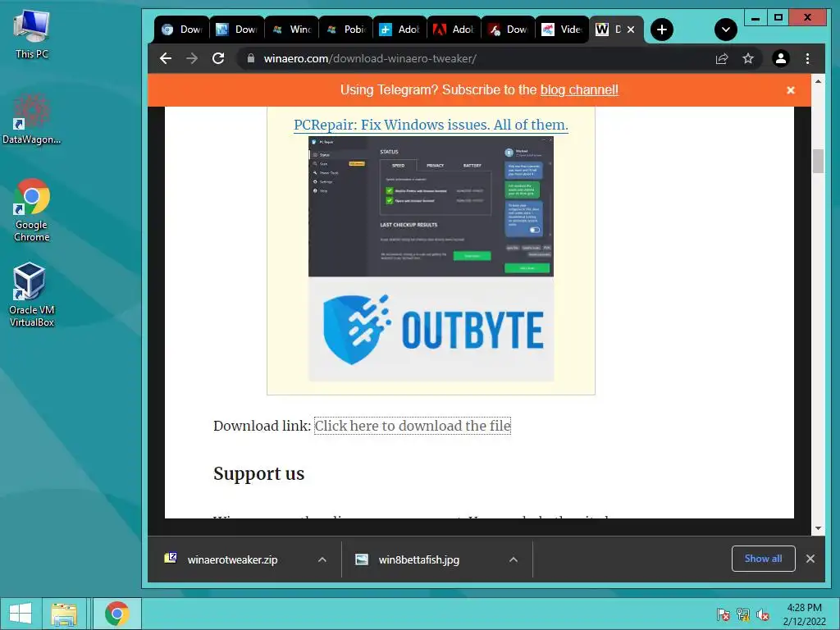The image size is (840, 630).
Task: Click the Outbyte logo image
Action: click(x=431, y=329)
